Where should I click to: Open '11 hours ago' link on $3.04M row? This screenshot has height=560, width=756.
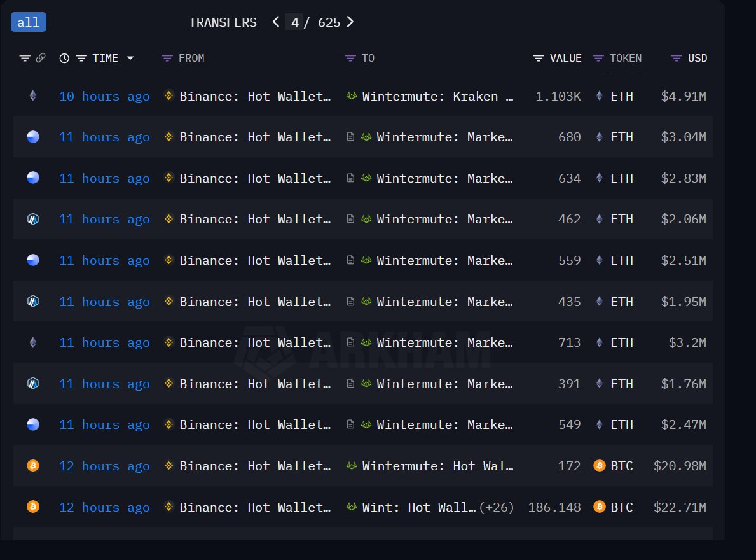click(x=104, y=137)
